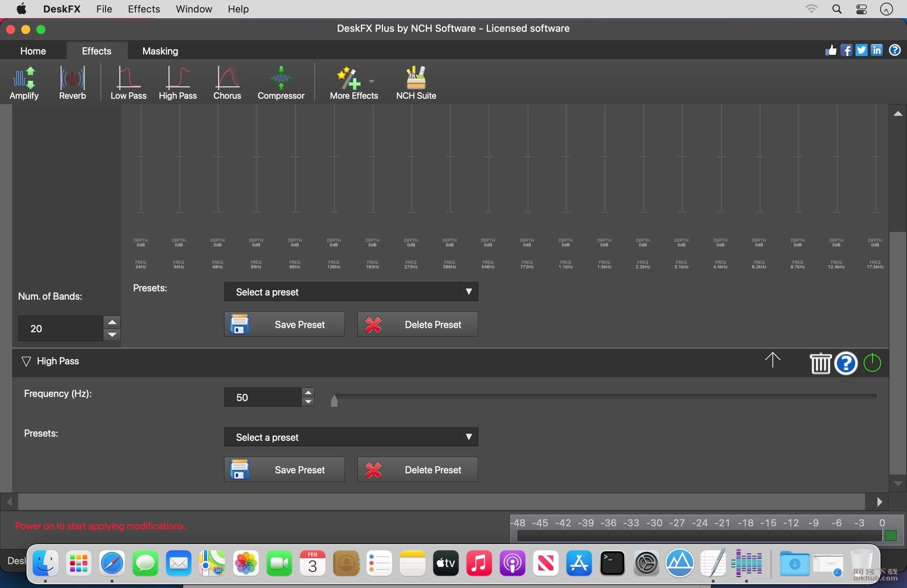The width and height of the screenshot is (907, 588).
Task: Collapse the High Pass section
Action: tap(26, 361)
